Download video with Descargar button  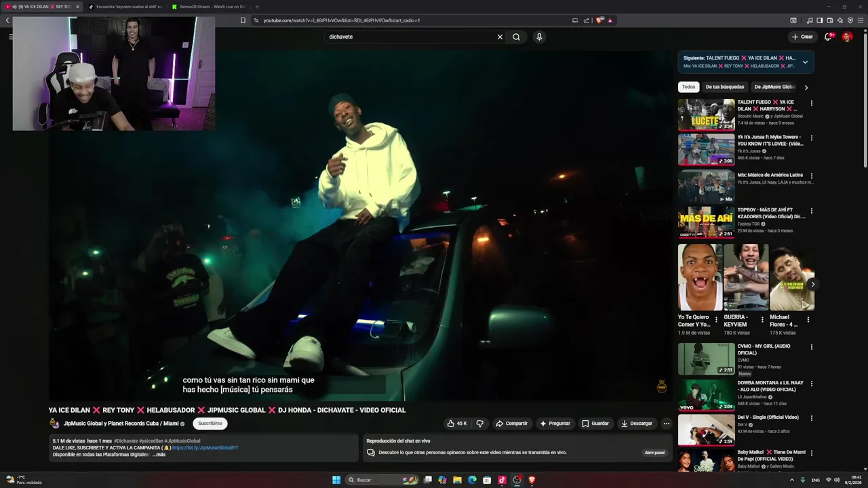click(x=637, y=424)
